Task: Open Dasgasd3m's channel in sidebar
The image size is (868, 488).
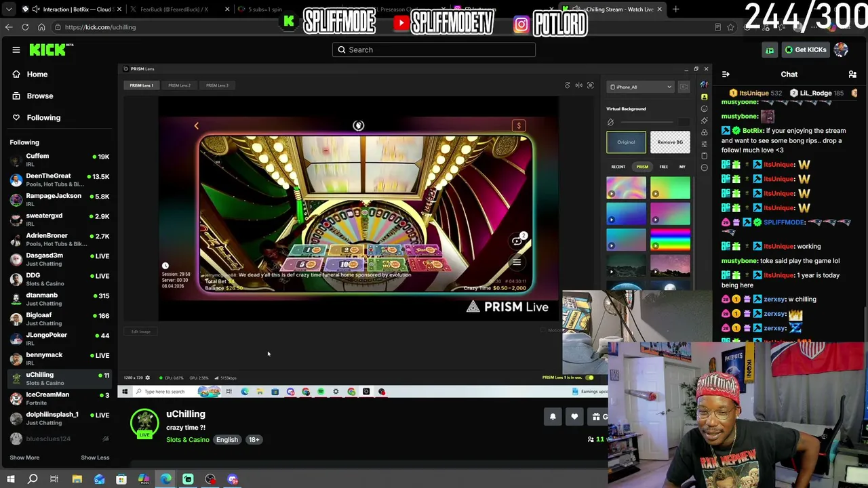Action: coord(60,259)
